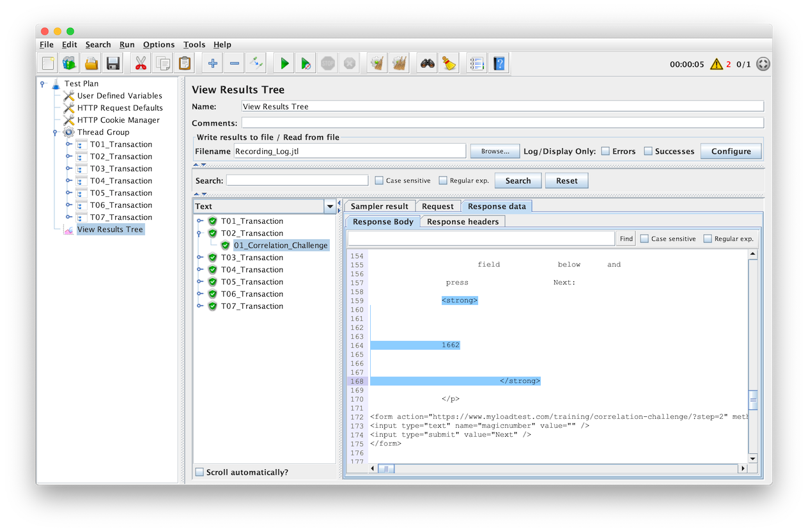Click the Reset button
Image resolution: width=808 pixels, height=532 pixels.
pyautogui.click(x=566, y=181)
